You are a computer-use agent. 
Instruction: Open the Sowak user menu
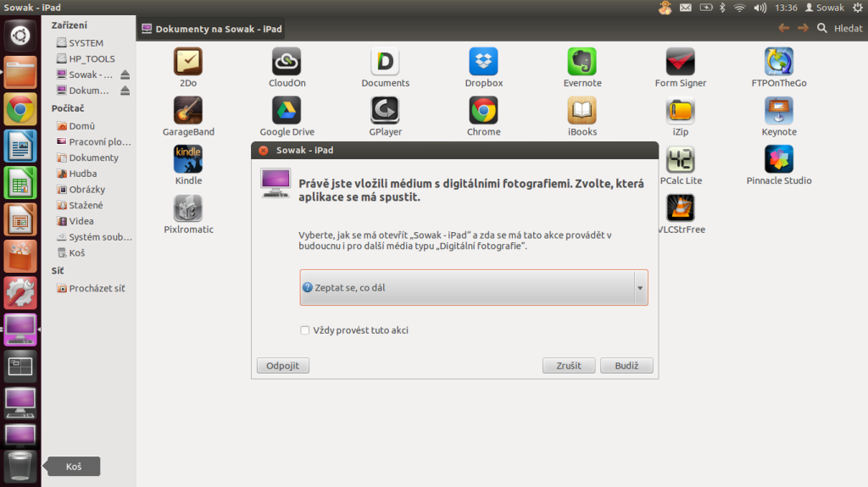(x=824, y=8)
